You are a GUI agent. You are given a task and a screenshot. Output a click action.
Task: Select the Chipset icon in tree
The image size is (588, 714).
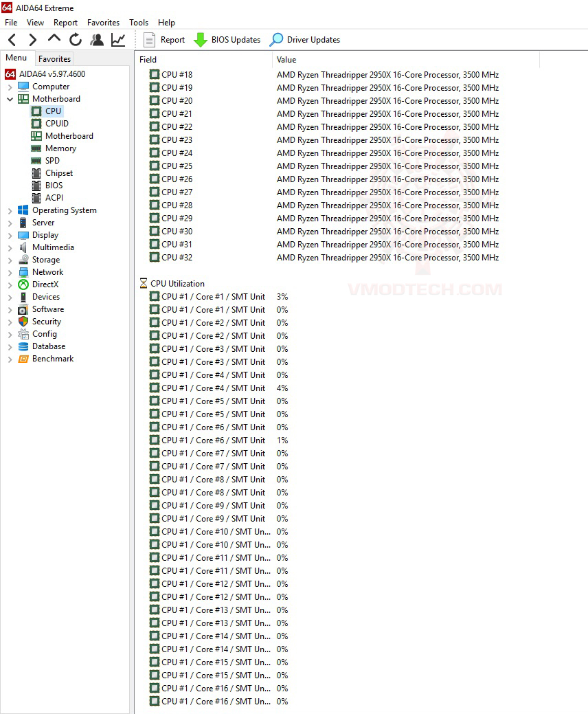tap(36, 173)
